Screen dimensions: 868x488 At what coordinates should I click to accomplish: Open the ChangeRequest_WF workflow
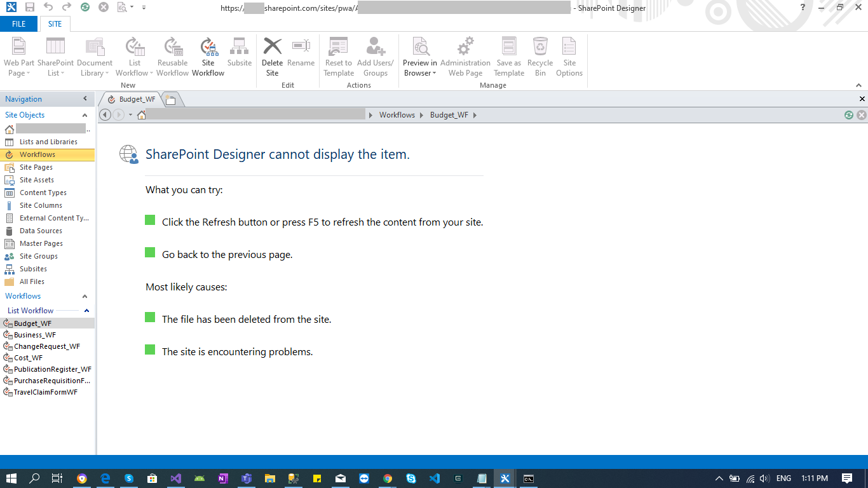pyautogui.click(x=48, y=346)
